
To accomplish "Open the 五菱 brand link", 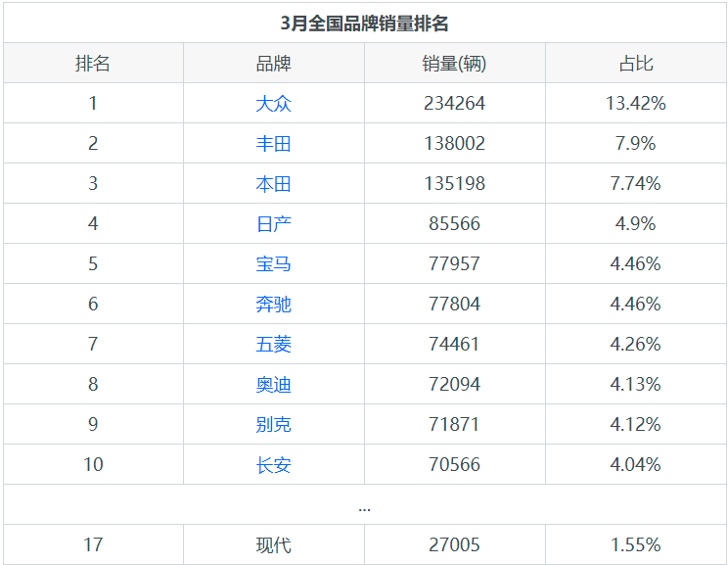I will click(x=273, y=345).
